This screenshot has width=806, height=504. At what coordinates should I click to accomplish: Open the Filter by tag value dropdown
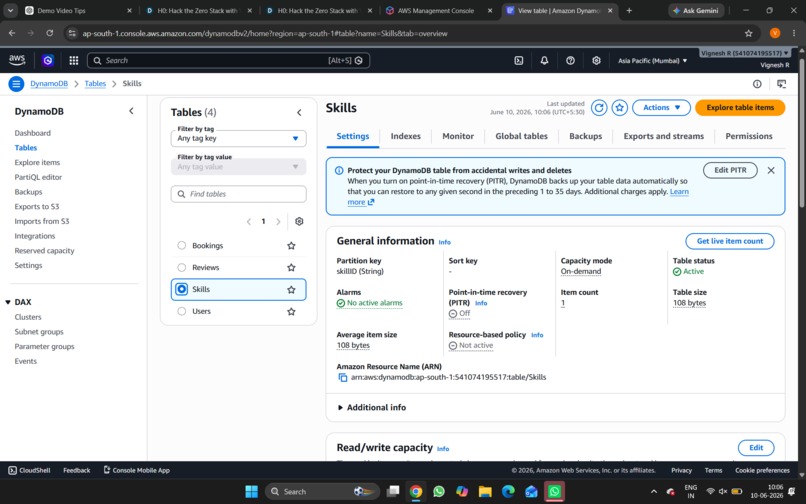coord(239,167)
